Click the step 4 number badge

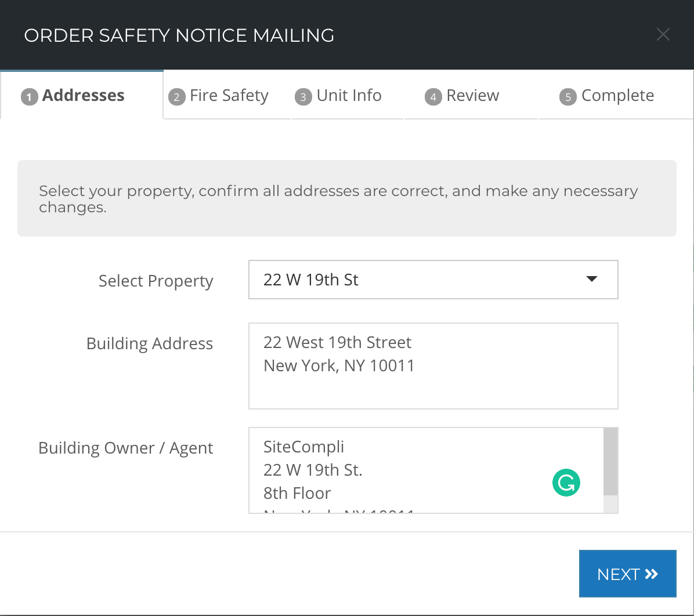pyautogui.click(x=433, y=97)
